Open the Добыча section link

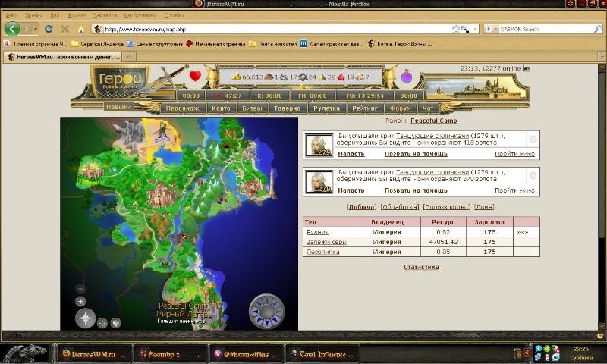point(361,207)
